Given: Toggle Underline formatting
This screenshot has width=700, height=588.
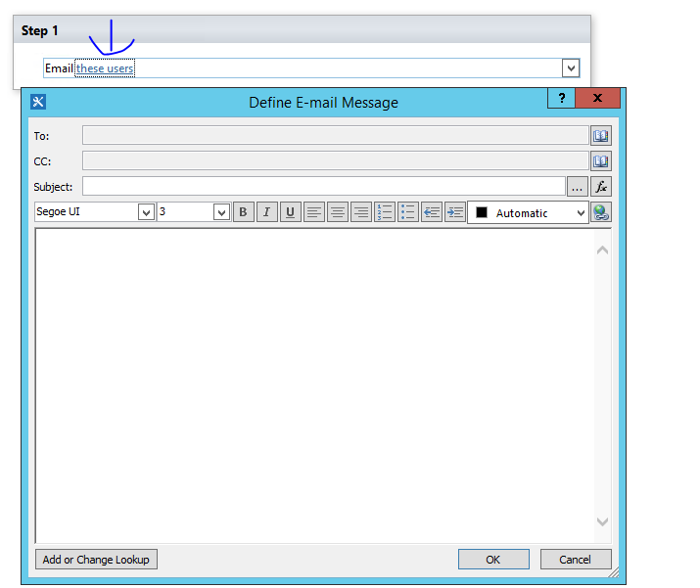Looking at the screenshot, I should pyautogui.click(x=290, y=212).
